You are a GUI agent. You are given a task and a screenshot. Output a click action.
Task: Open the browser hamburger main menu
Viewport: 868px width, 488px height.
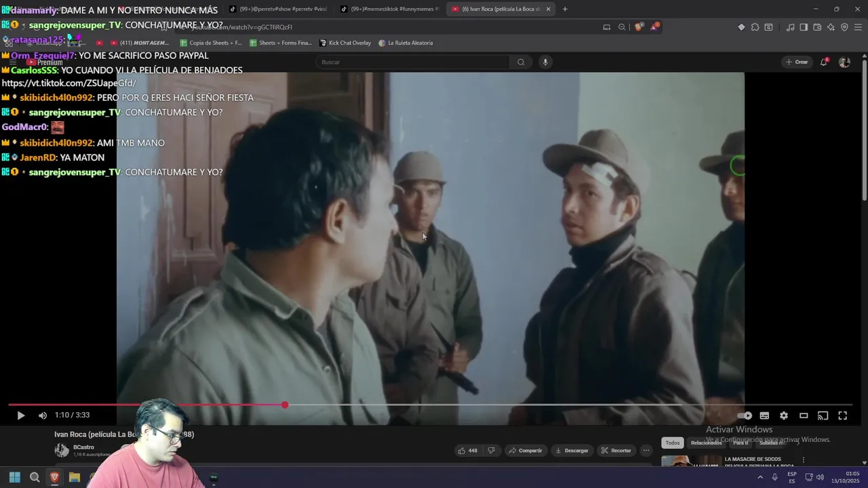coord(858,27)
